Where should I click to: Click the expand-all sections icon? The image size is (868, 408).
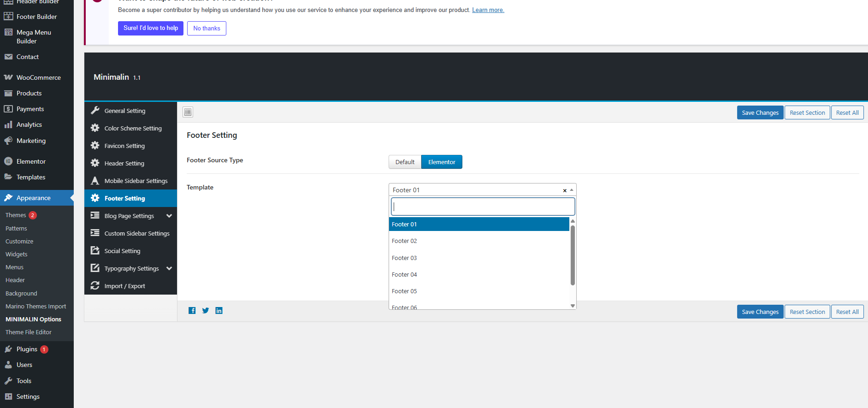(188, 112)
